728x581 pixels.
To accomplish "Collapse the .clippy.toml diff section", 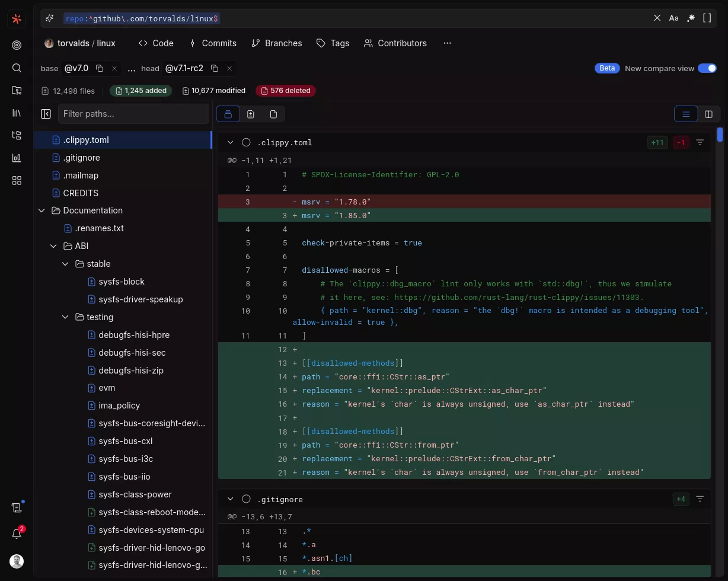I will tap(230, 142).
